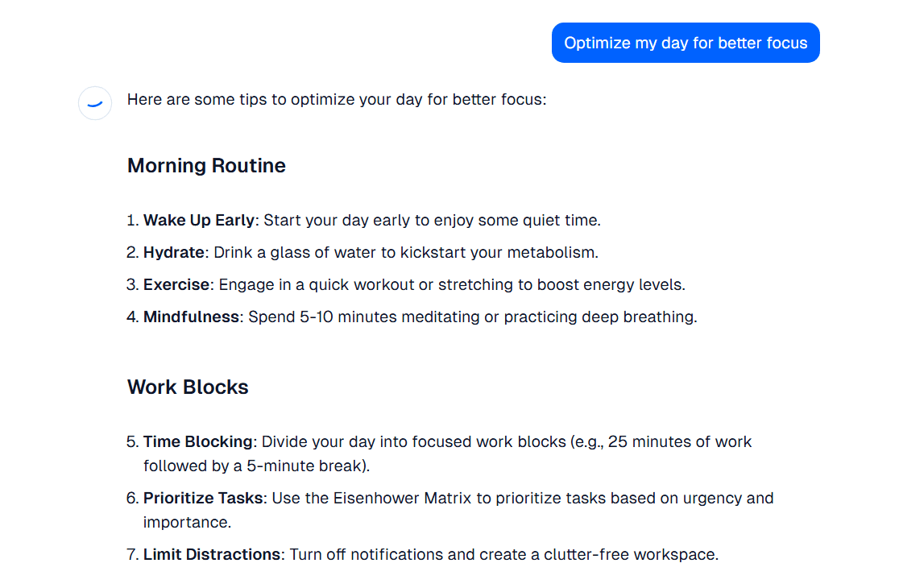
Task: Click the bold 'Mindfulness' term
Action: (x=191, y=317)
